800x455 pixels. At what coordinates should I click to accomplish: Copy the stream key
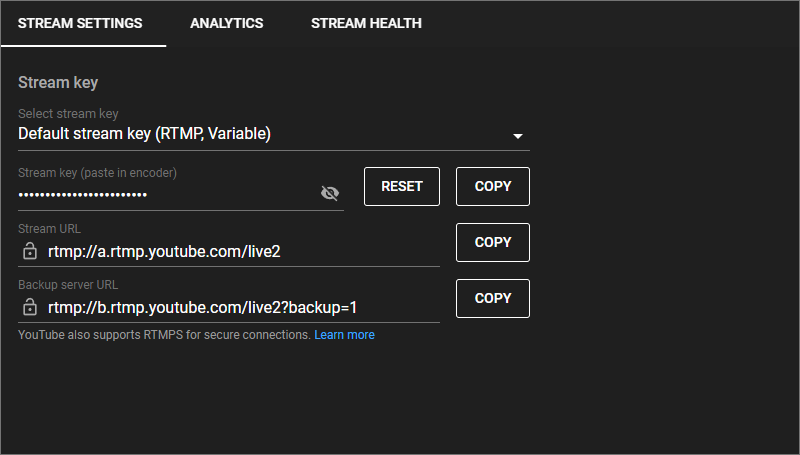click(493, 187)
